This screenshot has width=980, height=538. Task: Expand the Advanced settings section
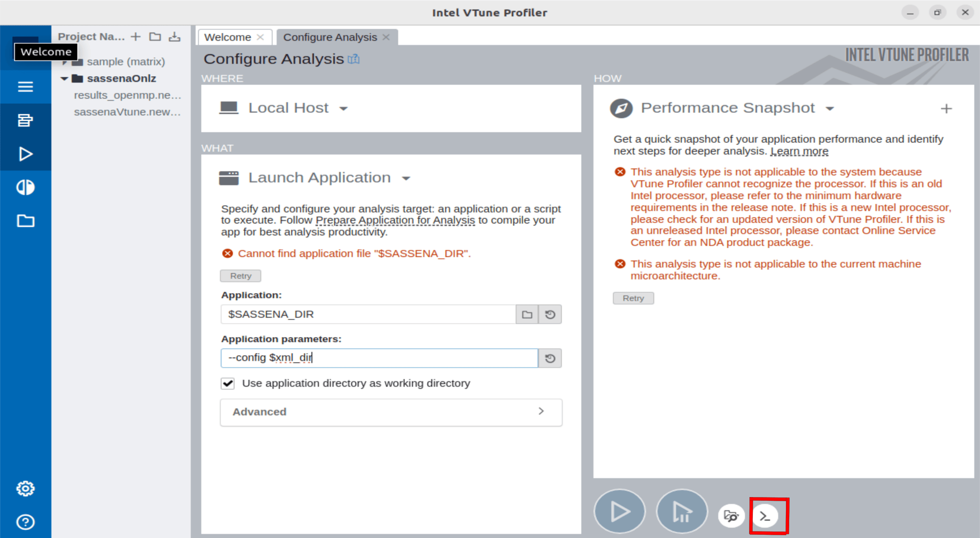click(391, 412)
